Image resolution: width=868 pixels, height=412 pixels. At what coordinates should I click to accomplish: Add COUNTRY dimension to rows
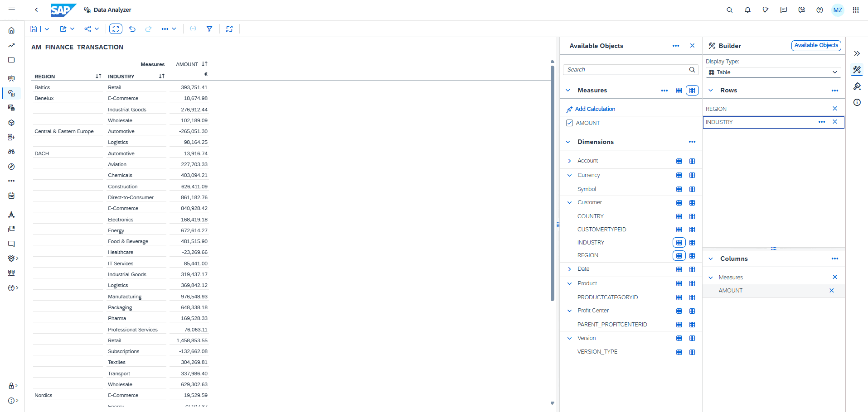coord(679,216)
